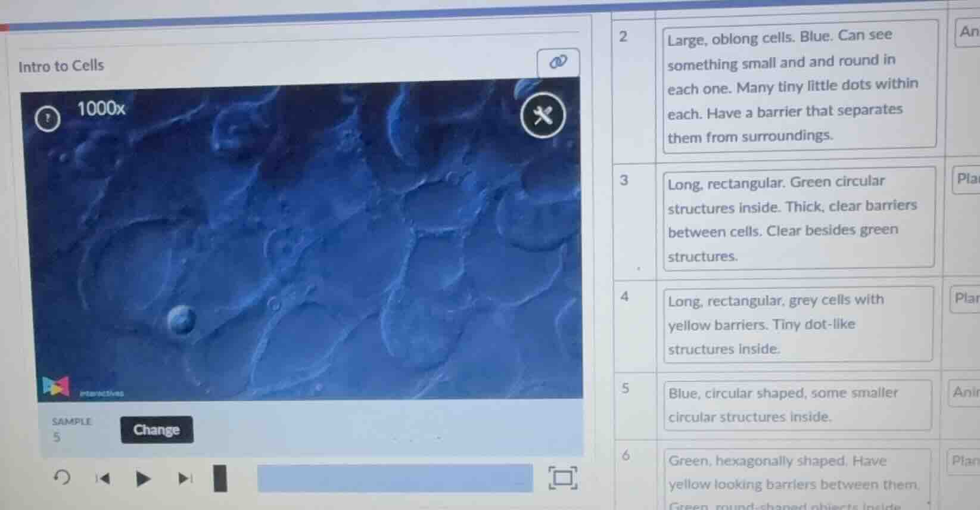
Task: Click the cell type field in row 5
Action: (963, 392)
